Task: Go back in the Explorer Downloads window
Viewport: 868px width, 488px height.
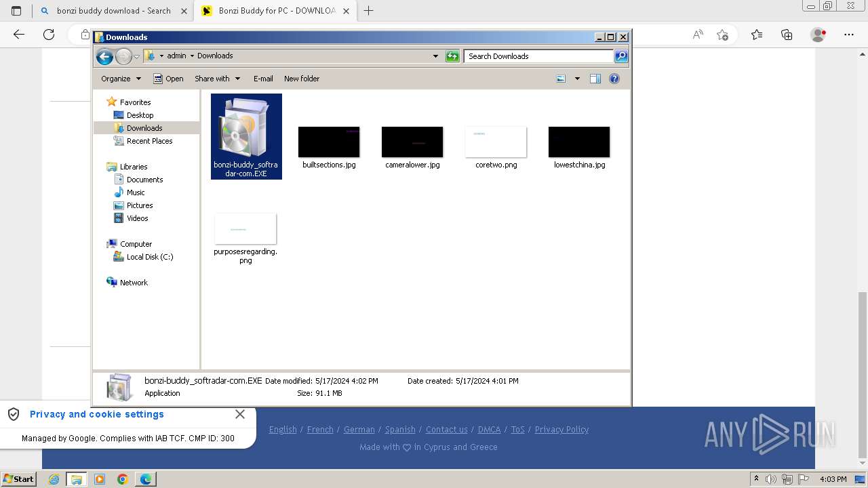Action: point(104,56)
